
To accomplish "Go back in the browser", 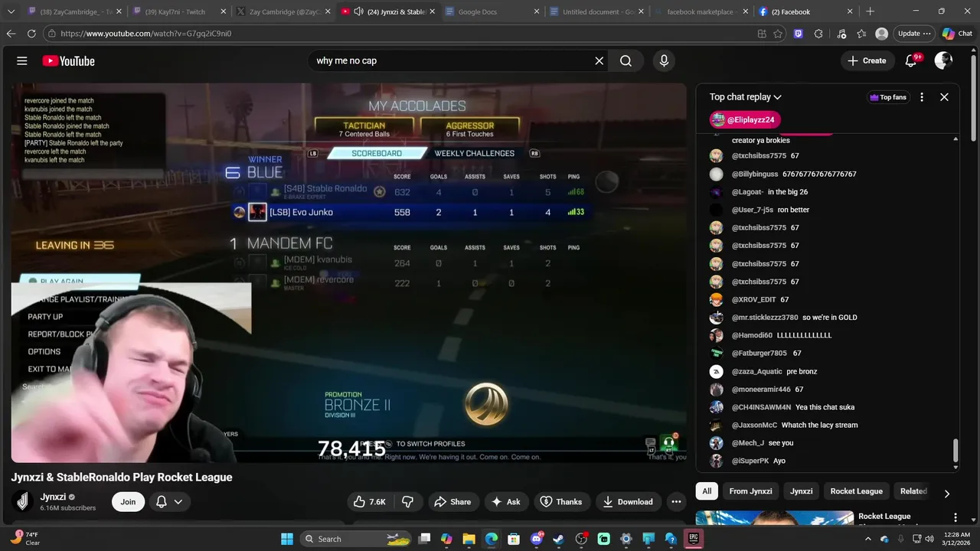I will point(11,34).
